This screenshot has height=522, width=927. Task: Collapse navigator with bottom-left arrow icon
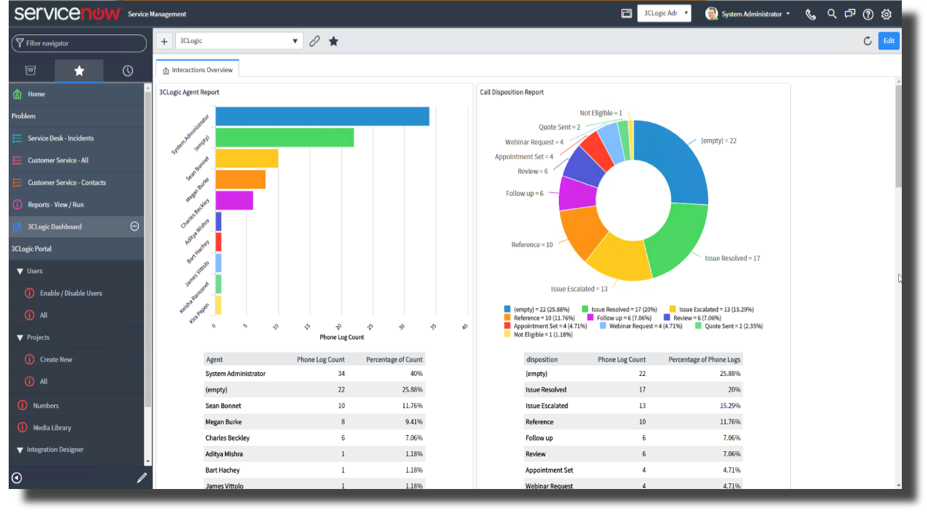click(x=17, y=478)
